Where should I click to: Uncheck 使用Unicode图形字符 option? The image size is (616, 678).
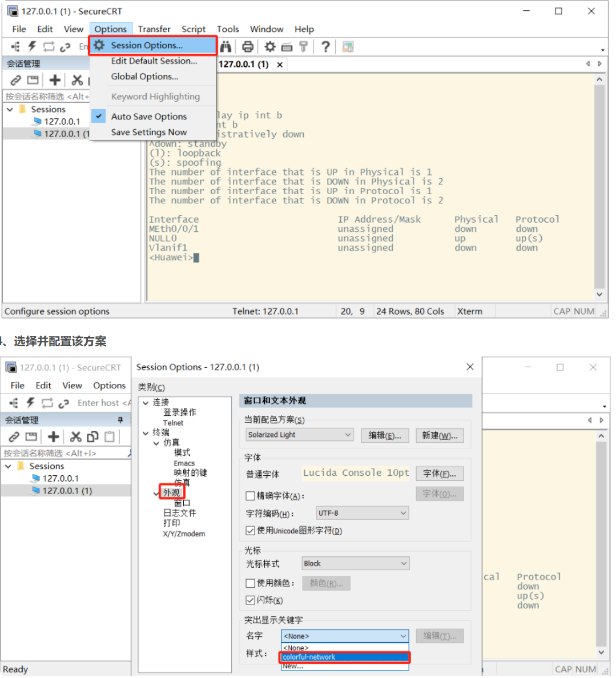pyautogui.click(x=250, y=531)
